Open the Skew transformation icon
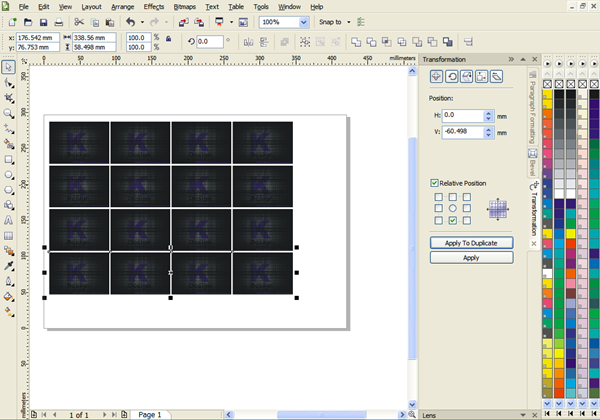Screen dimensions: 600x420 (x=496, y=77)
